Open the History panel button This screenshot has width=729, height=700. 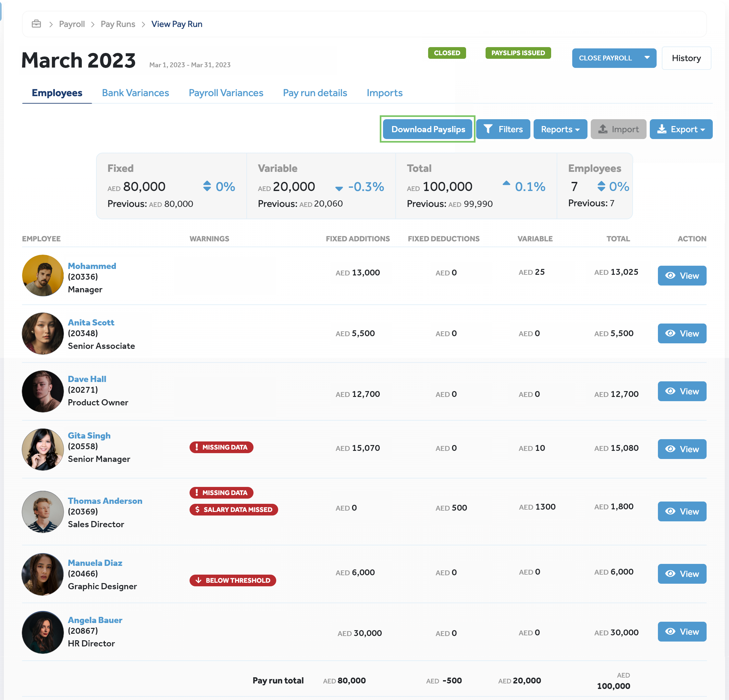[686, 58]
